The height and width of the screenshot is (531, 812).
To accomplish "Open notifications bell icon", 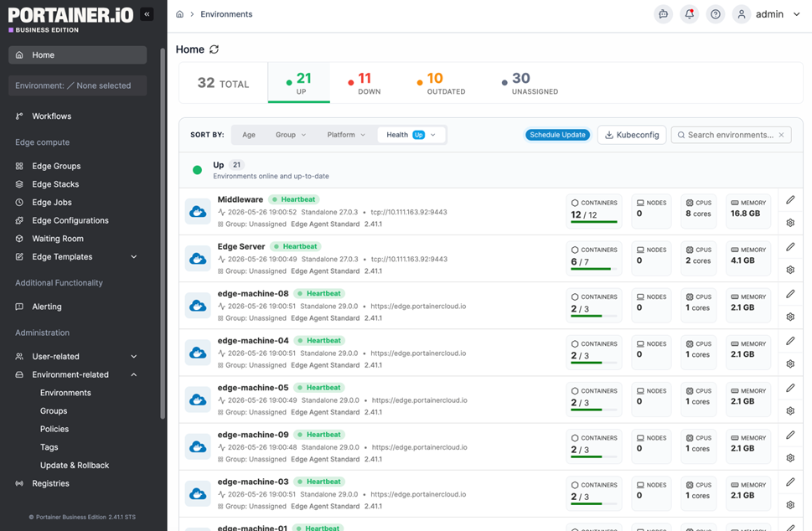I will 690,14.
